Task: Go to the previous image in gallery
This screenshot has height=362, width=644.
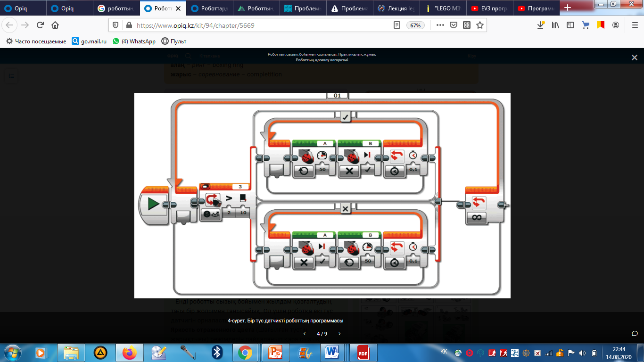Action: [x=304, y=334]
